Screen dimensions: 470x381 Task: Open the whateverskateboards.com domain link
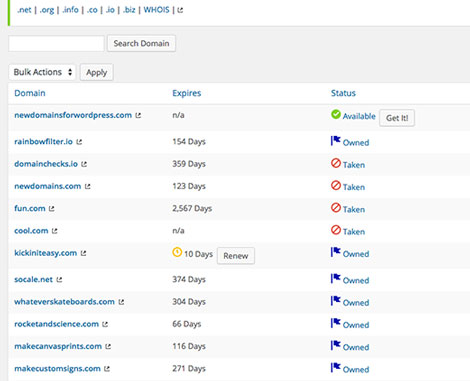tap(64, 302)
